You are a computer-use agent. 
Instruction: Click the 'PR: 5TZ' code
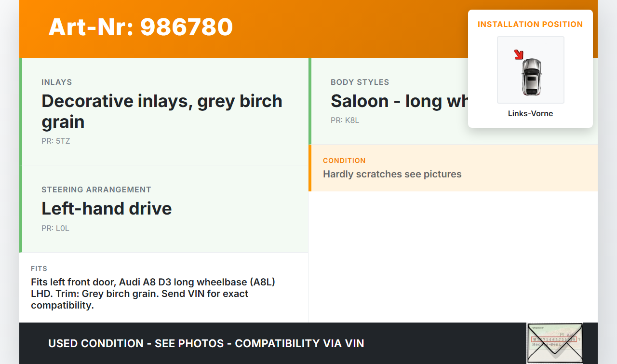[56, 141]
